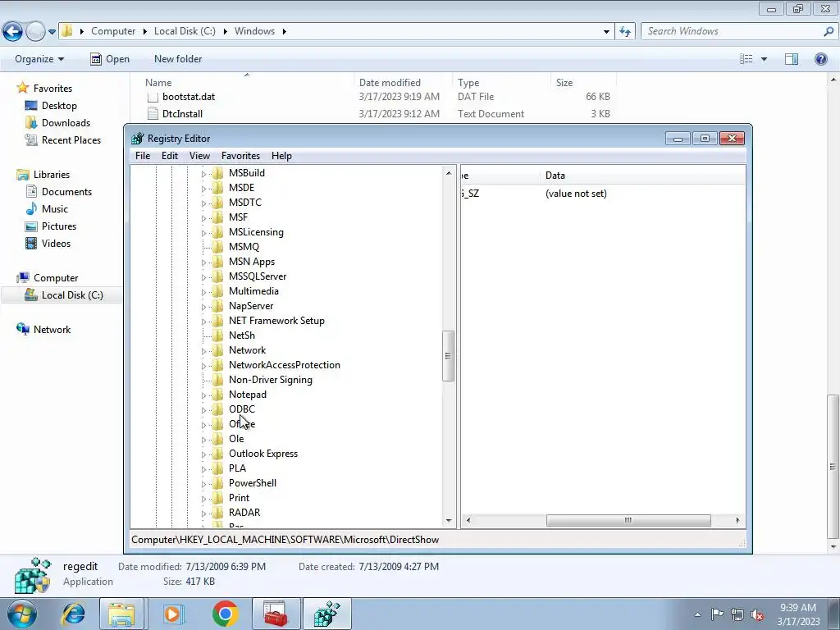Open Recent Places in sidebar
The image size is (840, 630).
point(71,139)
